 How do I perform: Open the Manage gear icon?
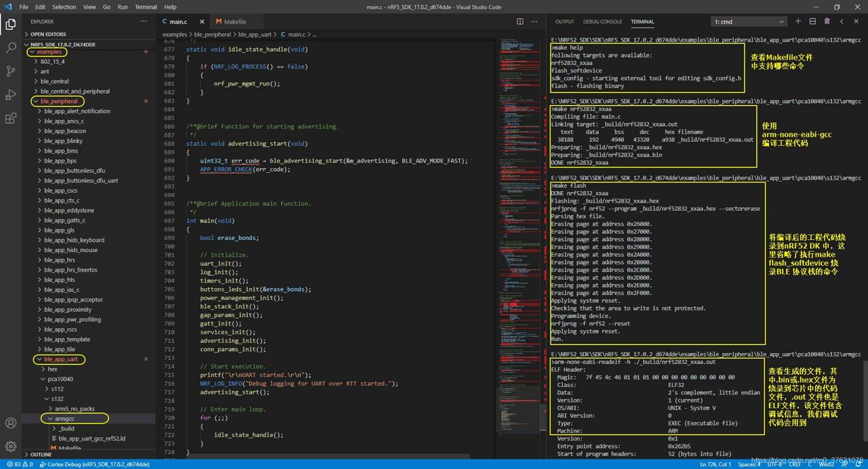click(11, 446)
